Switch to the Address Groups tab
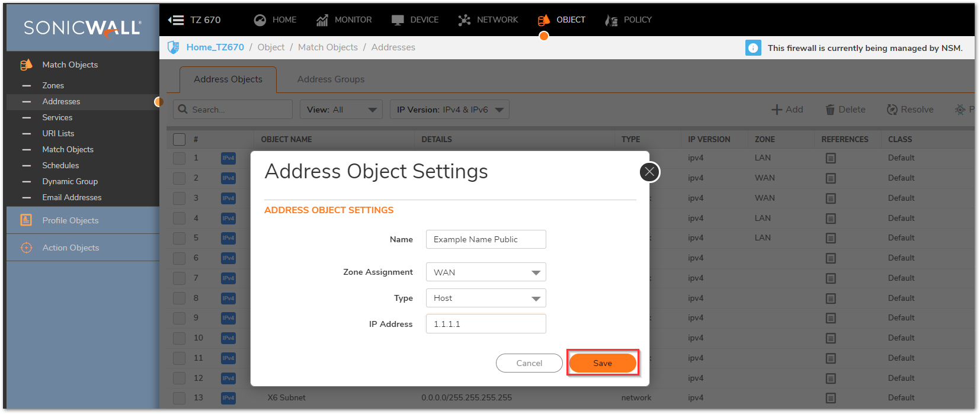Image resolution: width=980 pixels, height=414 pixels. click(x=331, y=79)
